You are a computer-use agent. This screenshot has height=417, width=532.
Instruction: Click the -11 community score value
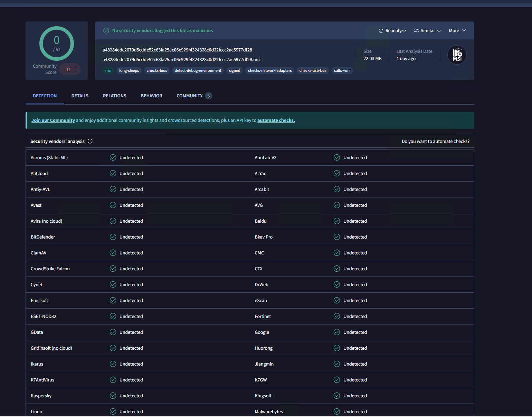coord(68,69)
